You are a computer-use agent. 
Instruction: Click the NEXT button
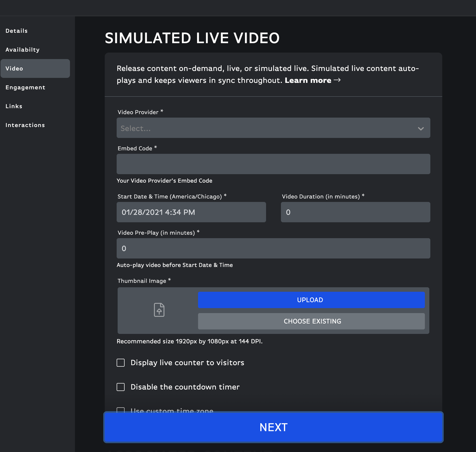(273, 427)
